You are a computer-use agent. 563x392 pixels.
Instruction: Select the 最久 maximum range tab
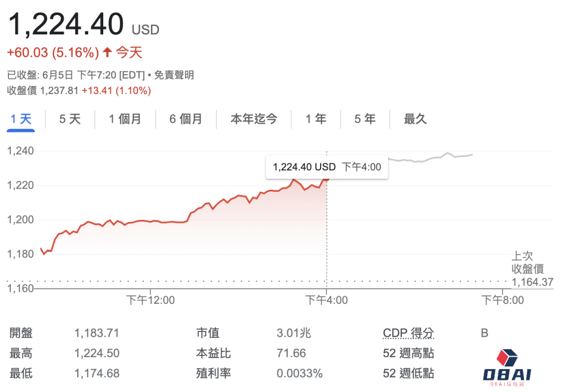click(x=415, y=119)
